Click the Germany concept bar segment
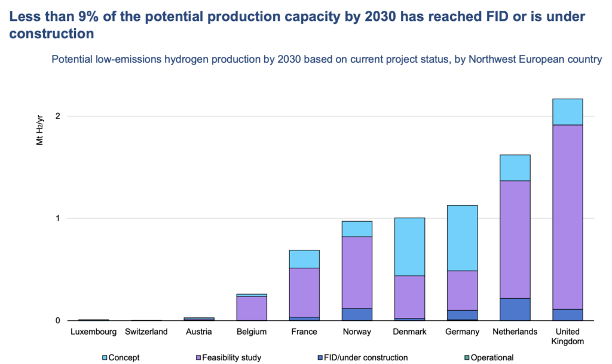Viewport: 612px width, 364px height. click(x=462, y=238)
